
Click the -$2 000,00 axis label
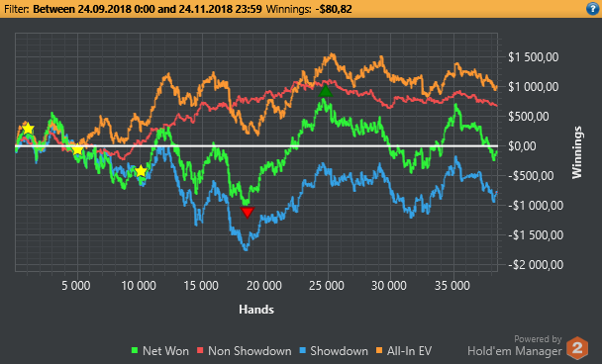pos(536,265)
